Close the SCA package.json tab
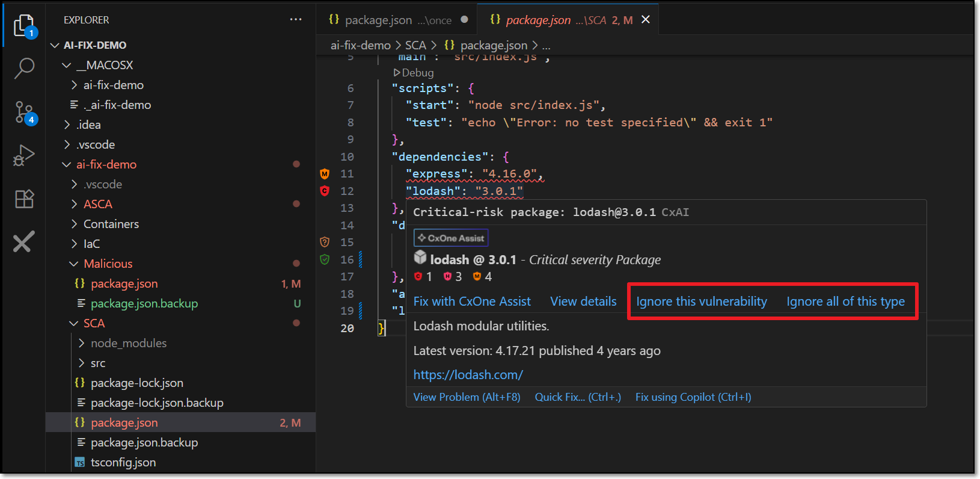The image size is (980, 479). pos(646,20)
